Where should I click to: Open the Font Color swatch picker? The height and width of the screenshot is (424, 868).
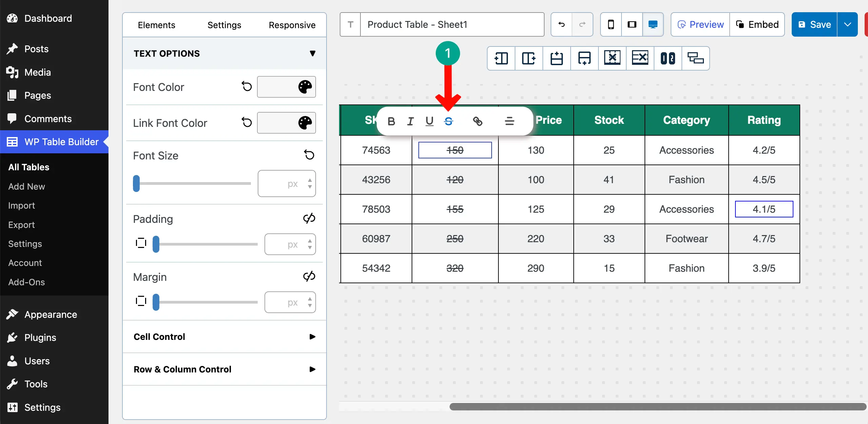click(287, 87)
